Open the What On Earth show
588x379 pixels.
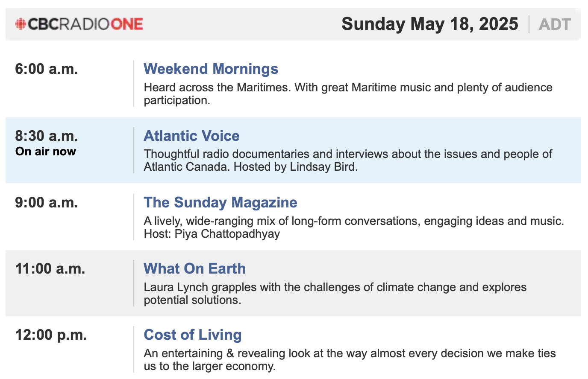194,268
